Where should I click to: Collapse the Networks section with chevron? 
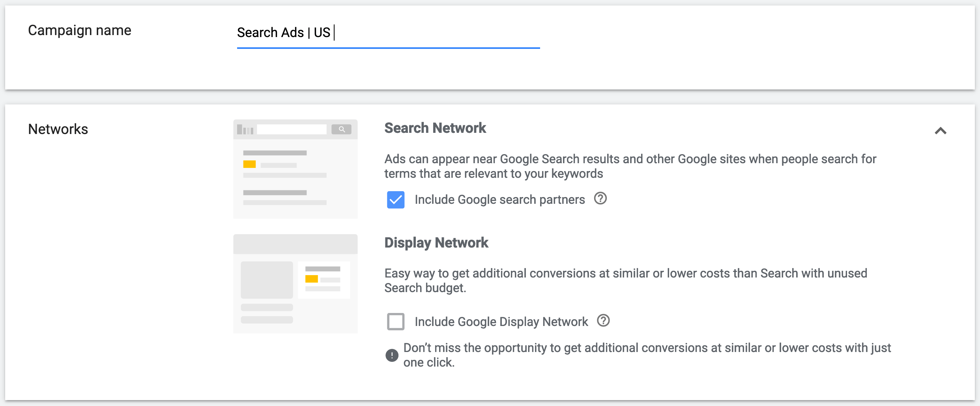coord(941,131)
